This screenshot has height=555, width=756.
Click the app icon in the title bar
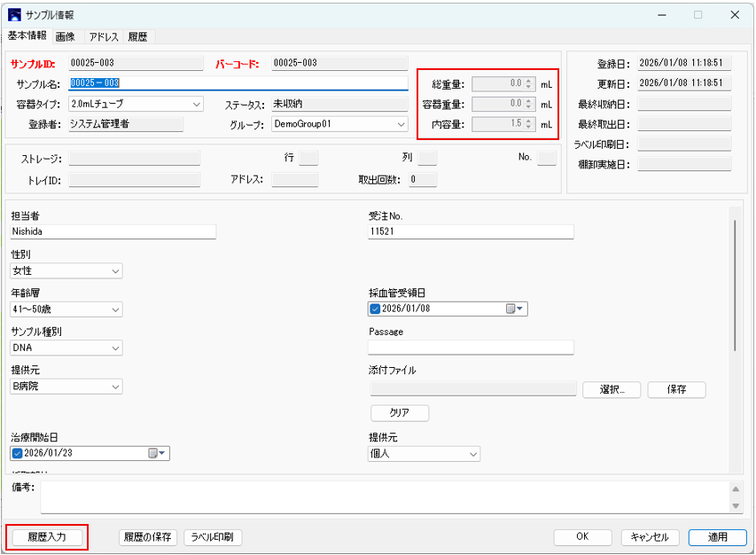[x=14, y=14]
